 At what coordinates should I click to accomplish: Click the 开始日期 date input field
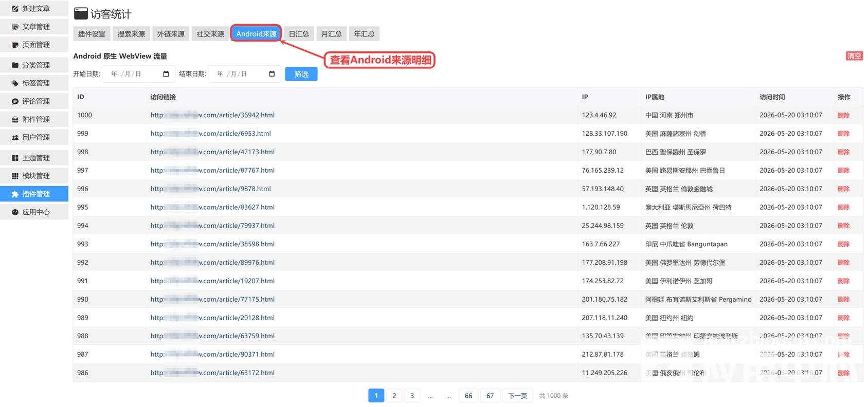(x=139, y=74)
